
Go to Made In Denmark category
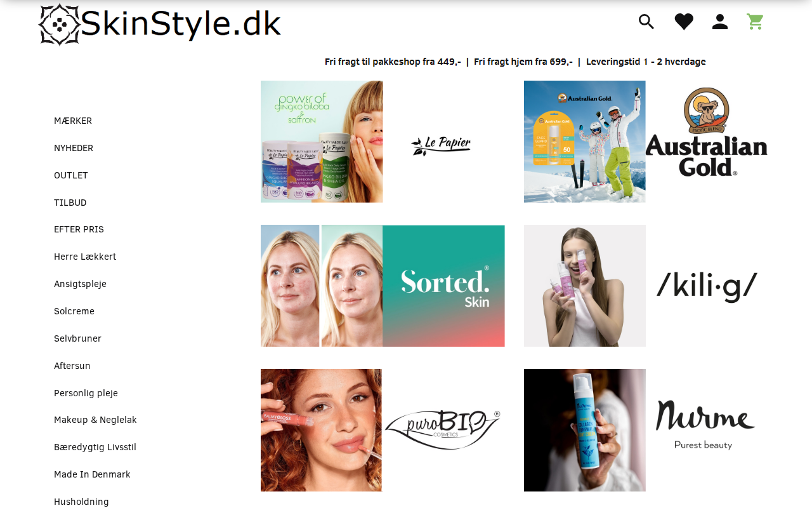pos(92,474)
